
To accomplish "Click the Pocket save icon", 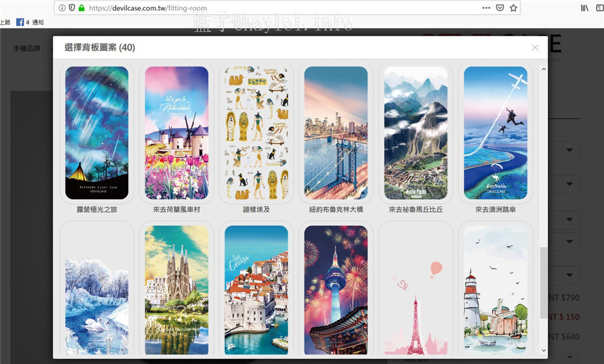I will (500, 8).
